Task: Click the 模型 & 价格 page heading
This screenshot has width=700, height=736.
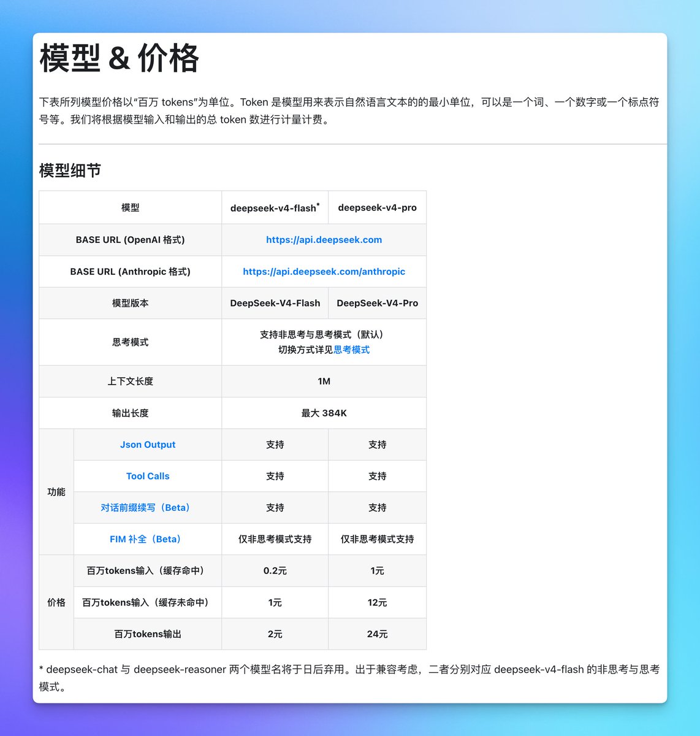Action: pos(120,59)
